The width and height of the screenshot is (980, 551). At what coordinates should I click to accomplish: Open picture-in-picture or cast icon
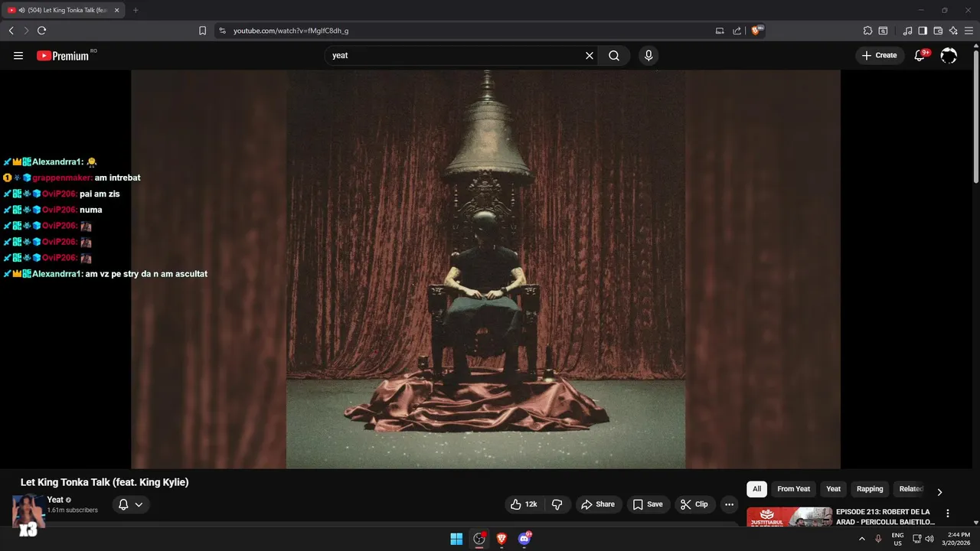(x=720, y=31)
